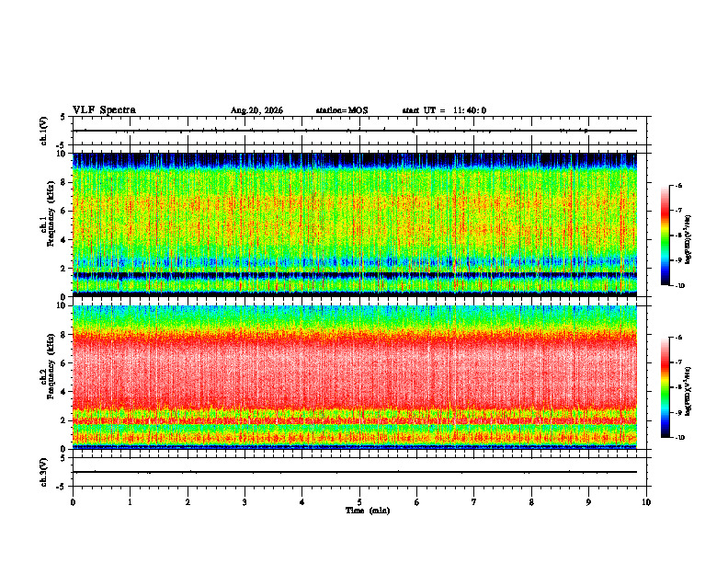Viewport: 728px width, 563px height.
Task: Click the VLF Spectra title text
Action: [x=104, y=110]
